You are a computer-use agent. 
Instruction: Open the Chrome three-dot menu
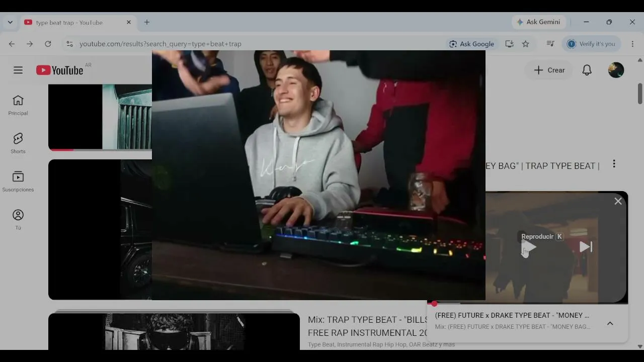click(632, 44)
